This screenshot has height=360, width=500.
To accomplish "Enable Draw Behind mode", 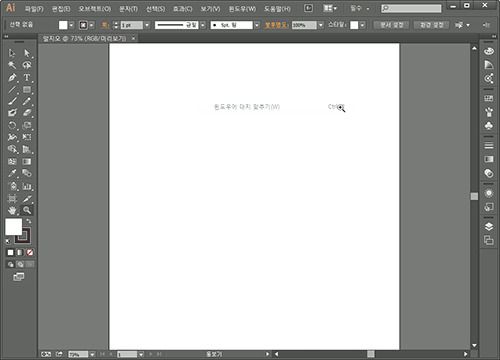I will (20, 265).
